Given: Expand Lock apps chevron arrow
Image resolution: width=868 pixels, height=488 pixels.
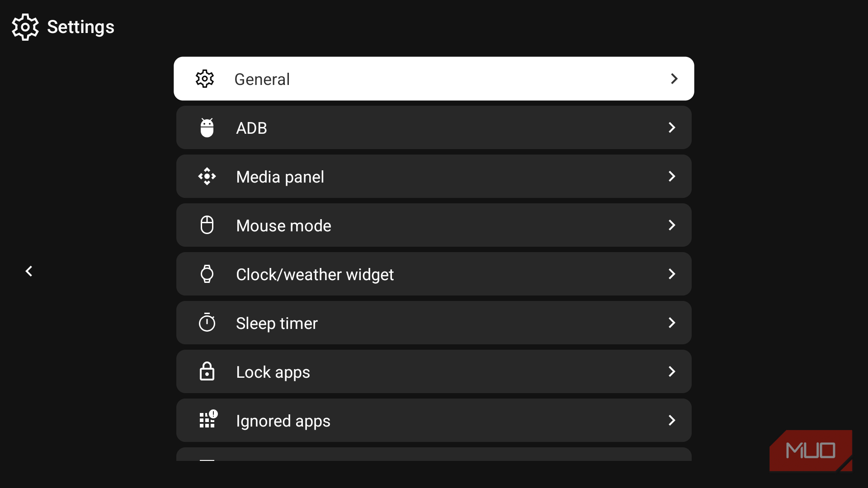Looking at the screenshot, I should pyautogui.click(x=672, y=371).
